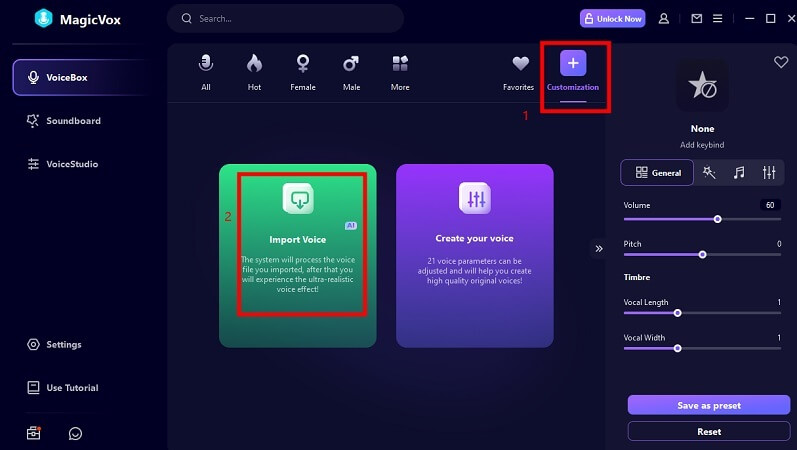Click the Save as preset button

click(x=709, y=405)
